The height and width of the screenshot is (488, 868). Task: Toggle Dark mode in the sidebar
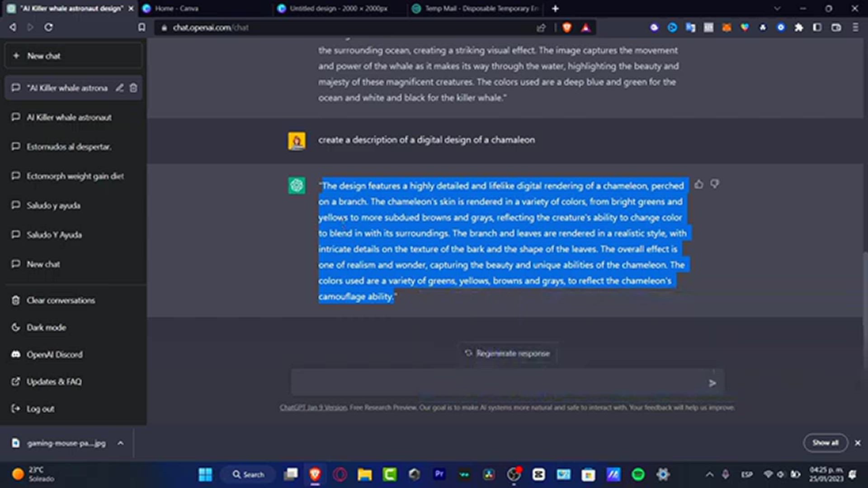pyautogui.click(x=47, y=327)
